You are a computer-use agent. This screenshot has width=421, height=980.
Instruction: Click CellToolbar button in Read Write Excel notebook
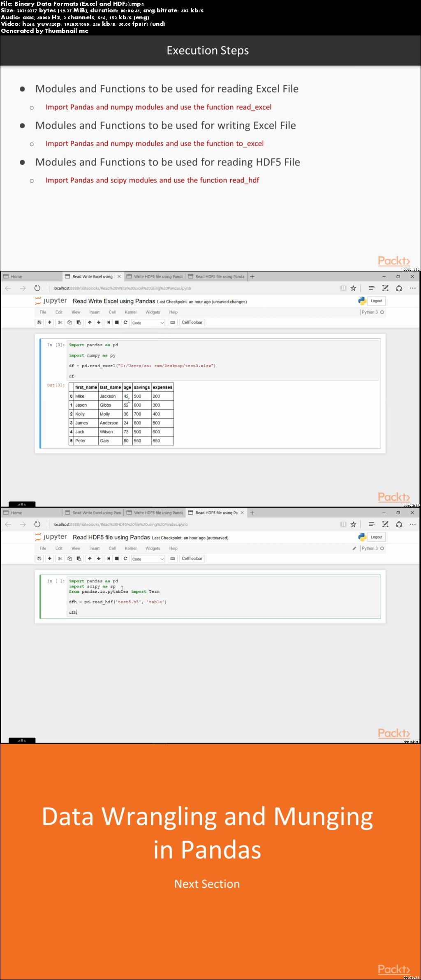[x=192, y=322]
